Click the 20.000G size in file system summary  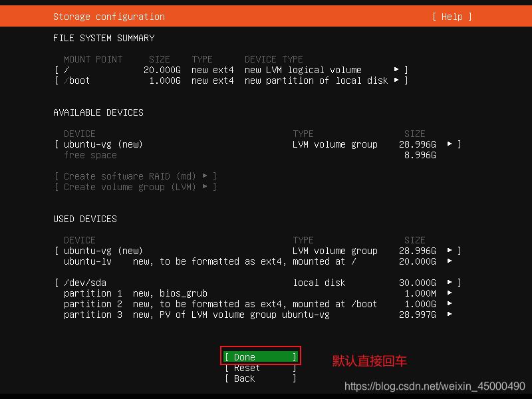[162, 70]
